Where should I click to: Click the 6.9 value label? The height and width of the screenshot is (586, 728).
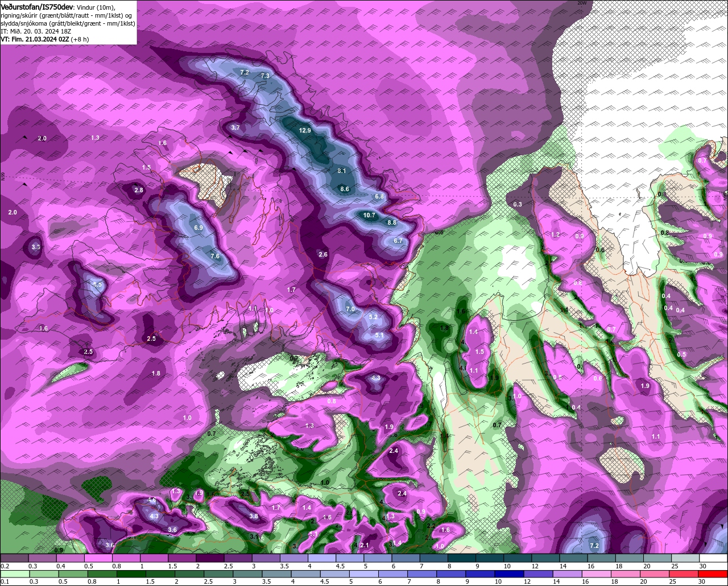tap(198, 228)
